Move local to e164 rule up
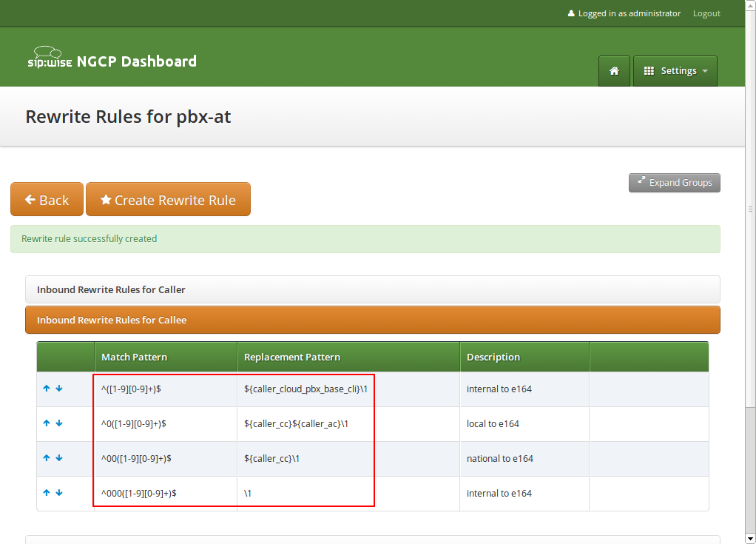Viewport: 756px width, 544px height. pyautogui.click(x=47, y=423)
